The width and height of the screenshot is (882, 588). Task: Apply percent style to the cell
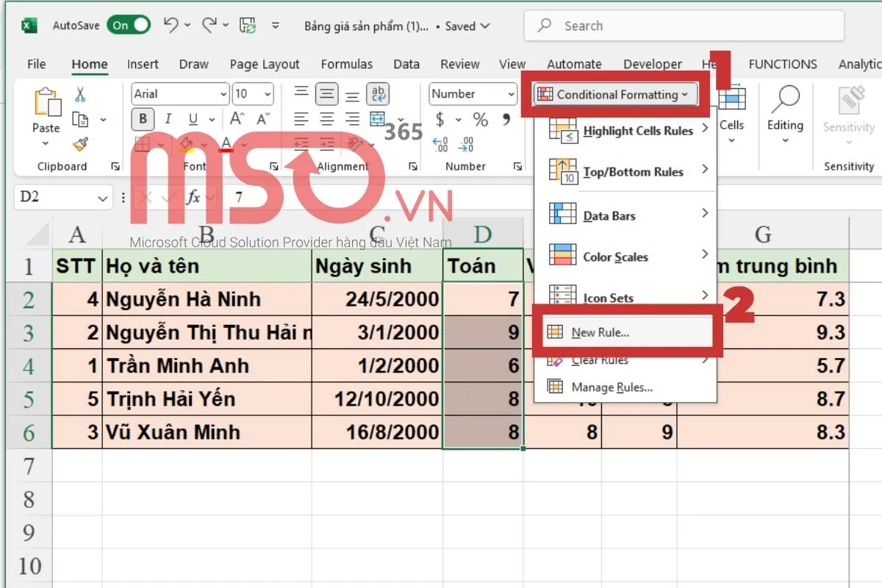tap(481, 119)
